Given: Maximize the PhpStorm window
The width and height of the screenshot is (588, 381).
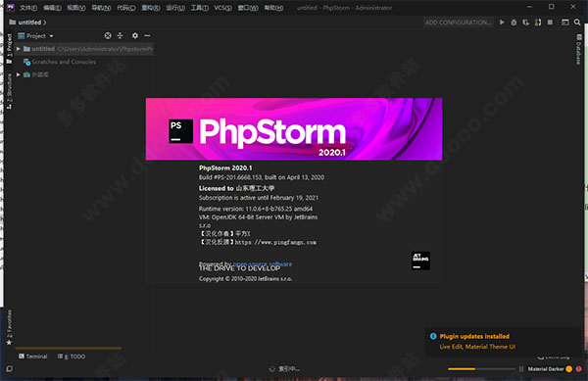Looking at the screenshot, I should [x=551, y=7].
